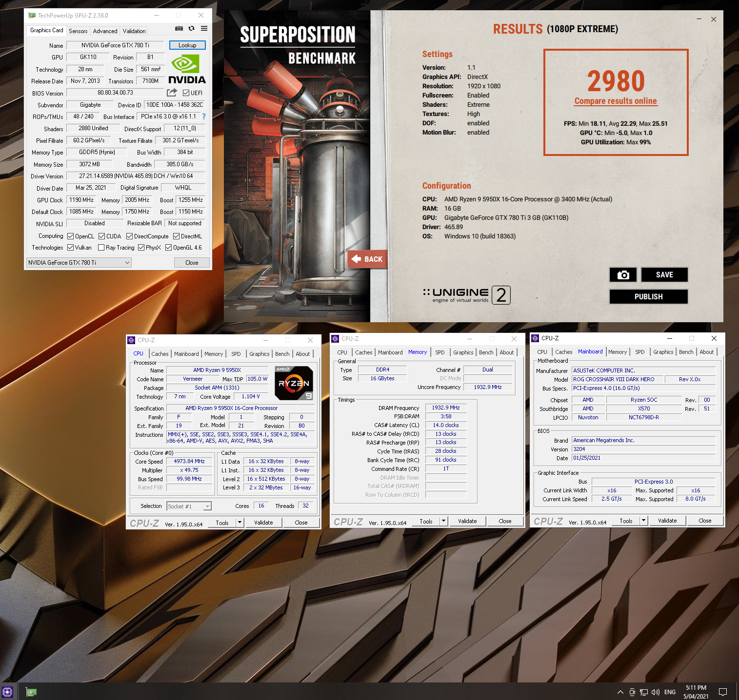The width and height of the screenshot is (739, 700).
Task: Click the Bus Interface question mark icon
Action: tap(204, 117)
